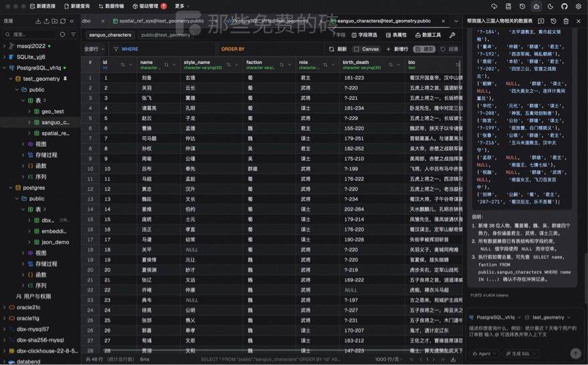The height and width of the screenshot is (365, 588).
Task: Open the filter icon next to connection search
Action: [73, 35]
